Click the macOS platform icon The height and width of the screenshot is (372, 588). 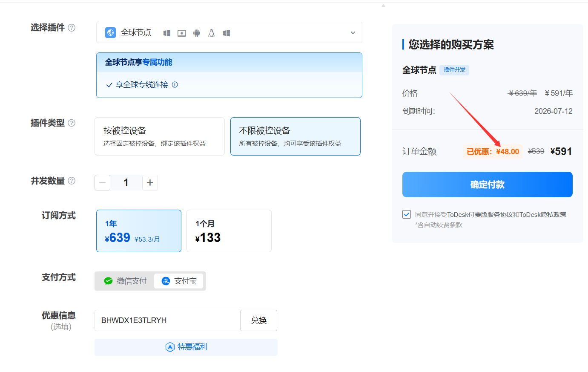coord(182,33)
